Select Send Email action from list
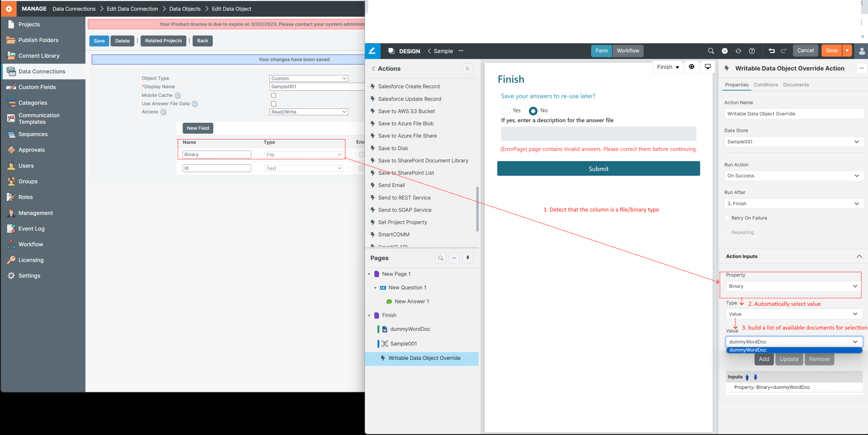This screenshot has height=435, width=868. pos(391,185)
